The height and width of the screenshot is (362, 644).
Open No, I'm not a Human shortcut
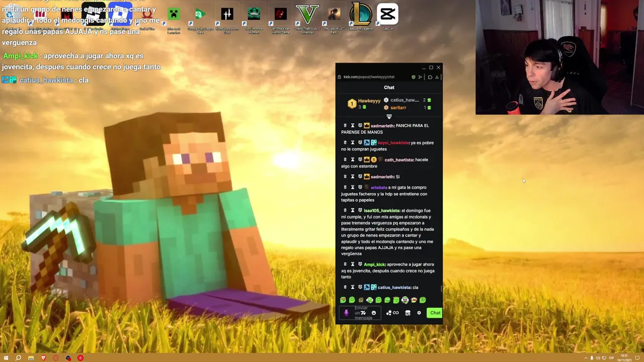coord(254,19)
